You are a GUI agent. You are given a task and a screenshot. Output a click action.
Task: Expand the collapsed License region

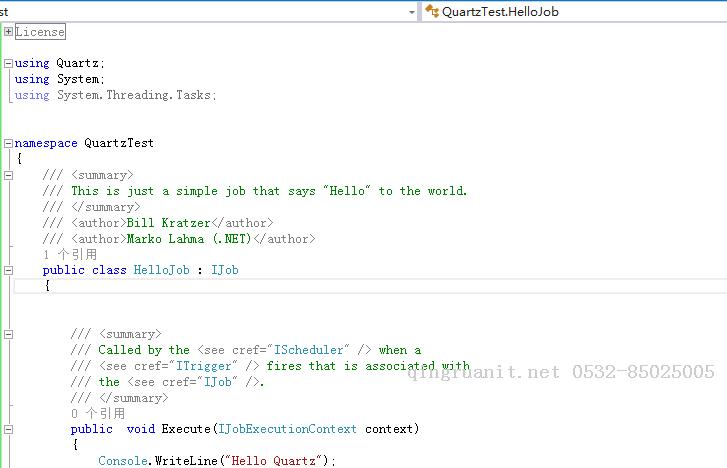click(8, 32)
